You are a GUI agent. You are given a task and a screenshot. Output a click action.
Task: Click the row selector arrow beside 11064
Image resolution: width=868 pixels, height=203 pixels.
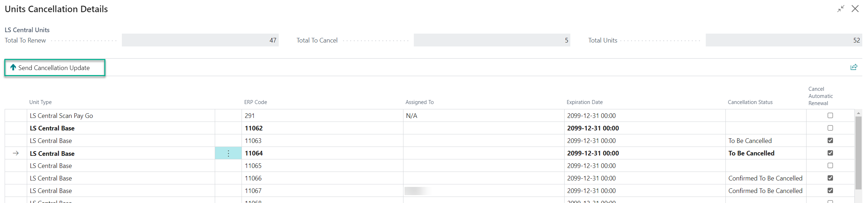click(16, 153)
